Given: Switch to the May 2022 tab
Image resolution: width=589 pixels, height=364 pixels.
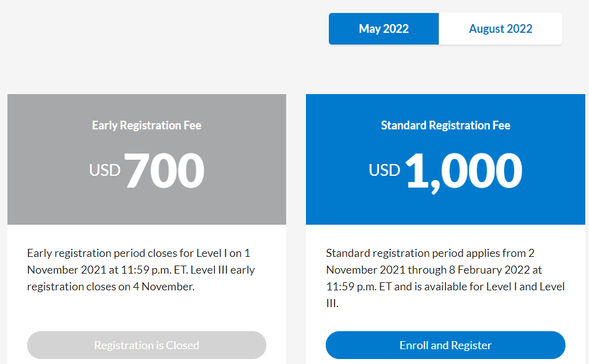Looking at the screenshot, I should click(x=383, y=29).
